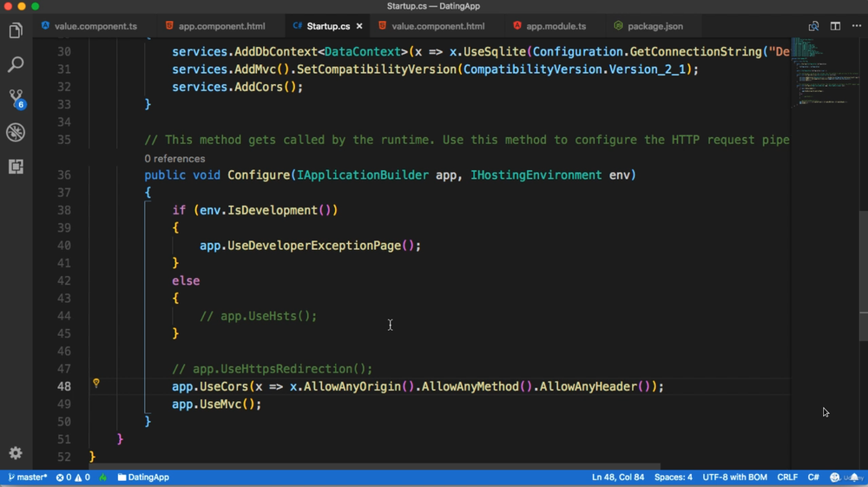This screenshot has height=487, width=868.
Task: Open the Explorer view in activity bar
Action: point(16,30)
